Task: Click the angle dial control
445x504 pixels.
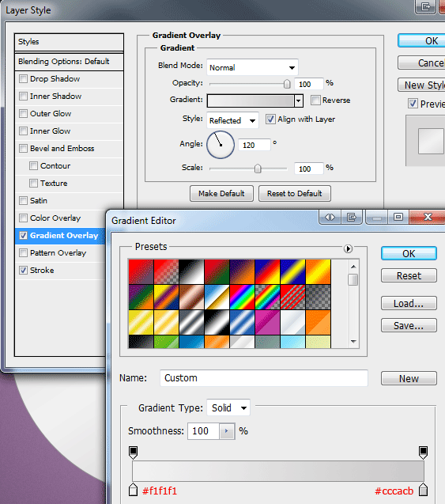Action: pos(221,144)
